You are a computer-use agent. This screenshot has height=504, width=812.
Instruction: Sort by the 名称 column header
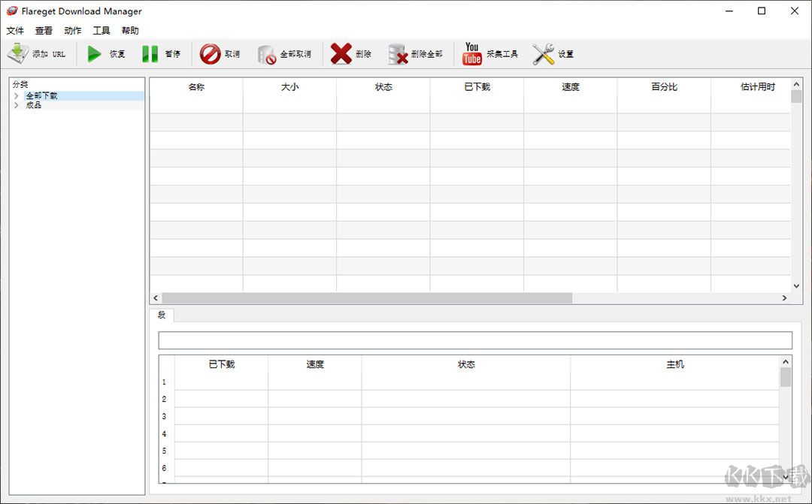coord(196,87)
